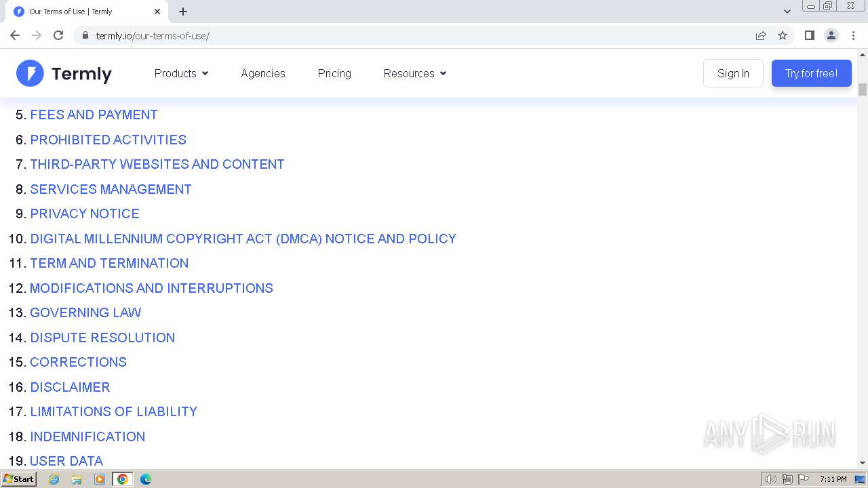Open the Pricing nav item
Image resolution: width=868 pixels, height=488 pixels.
pos(334,73)
